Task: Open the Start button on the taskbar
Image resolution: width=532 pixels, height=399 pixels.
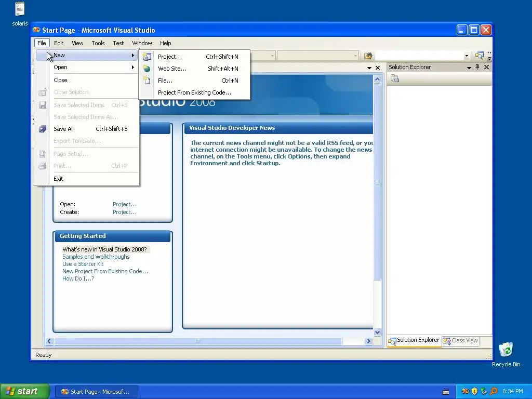Action: (x=25, y=392)
